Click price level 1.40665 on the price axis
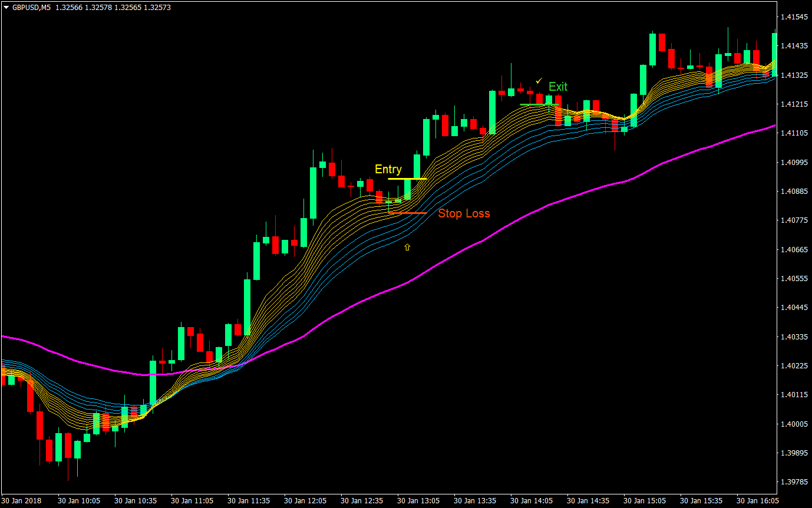The width and height of the screenshot is (812, 508). pyautogui.click(x=794, y=250)
